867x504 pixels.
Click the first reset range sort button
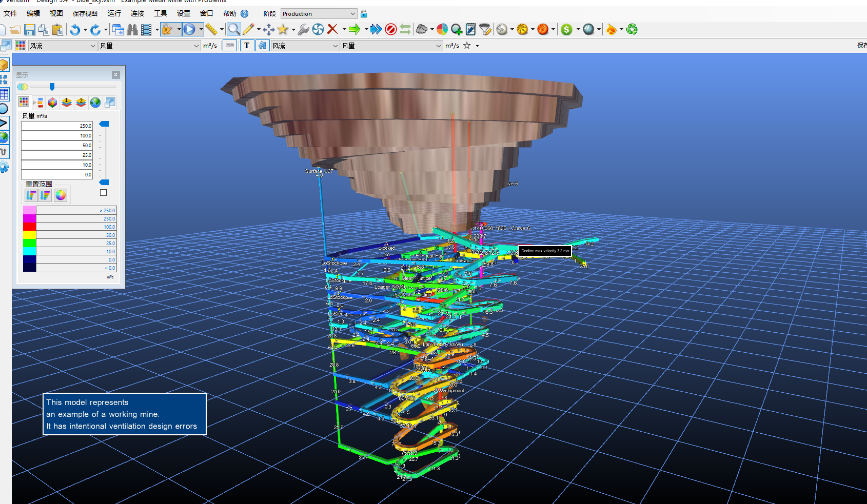31,195
